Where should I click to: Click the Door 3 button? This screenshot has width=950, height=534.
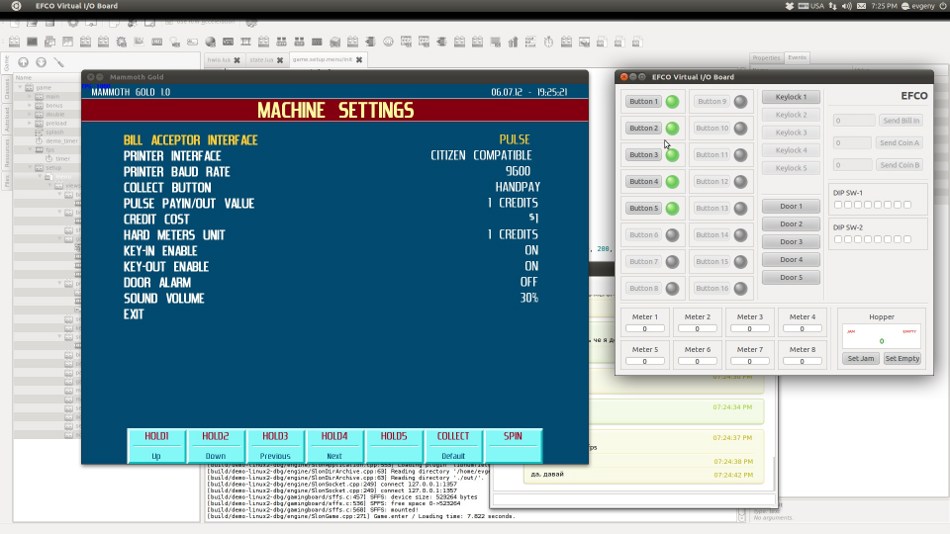pos(791,242)
